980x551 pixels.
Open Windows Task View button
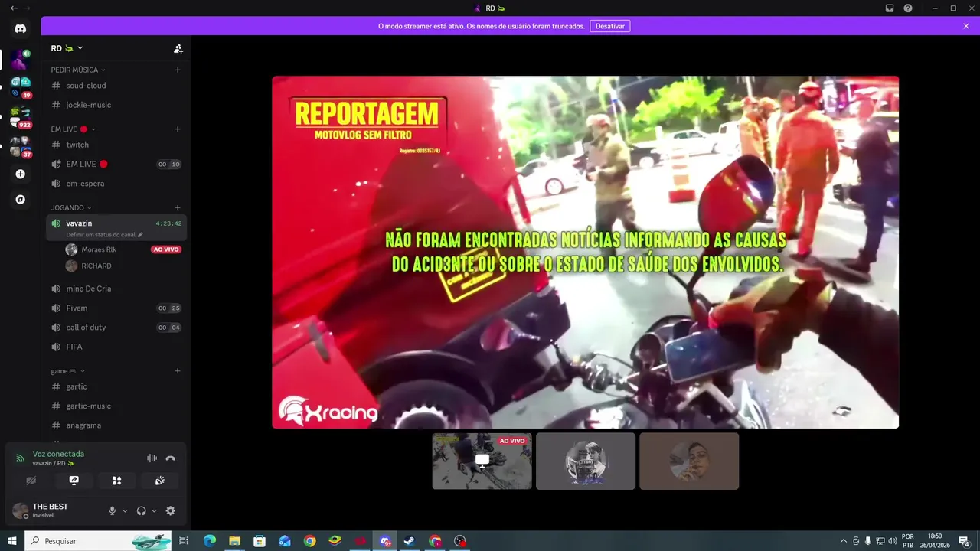pyautogui.click(x=184, y=541)
